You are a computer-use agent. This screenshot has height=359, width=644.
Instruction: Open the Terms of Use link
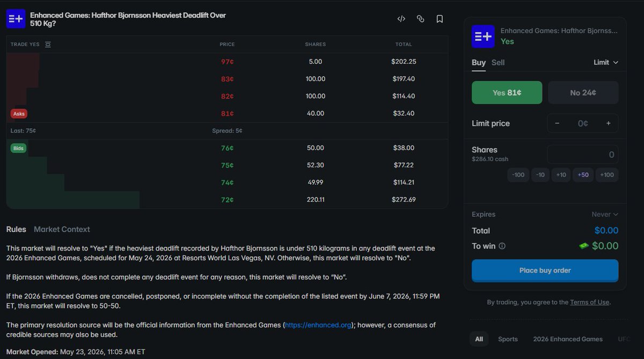[589, 302]
